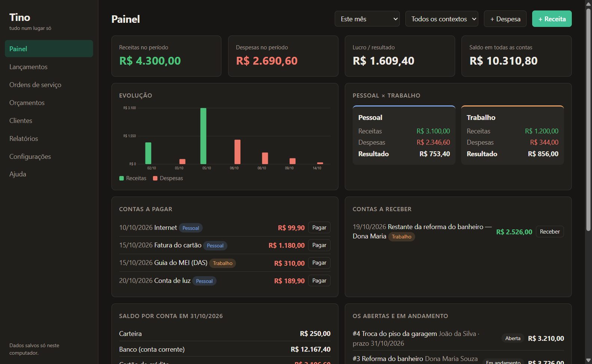Click Pessoal tag beside Conta de luz
This screenshot has width=592, height=364.
pos(204,281)
